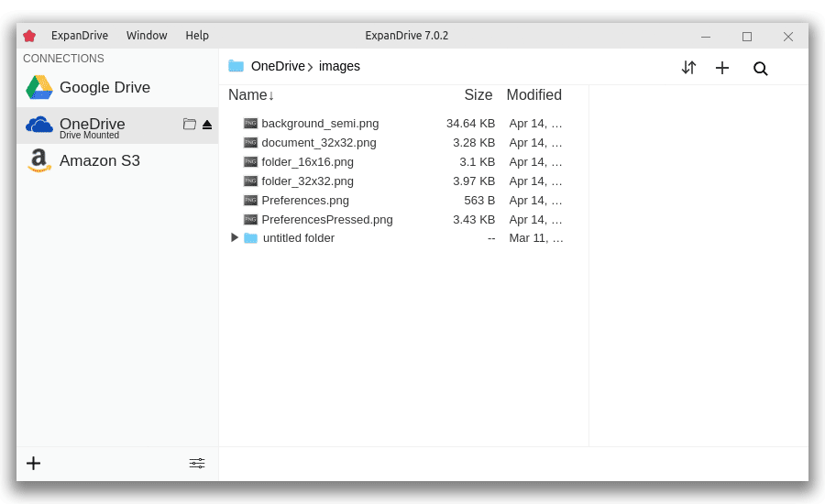Click PNG icon of folder_16x16.png

point(250,162)
